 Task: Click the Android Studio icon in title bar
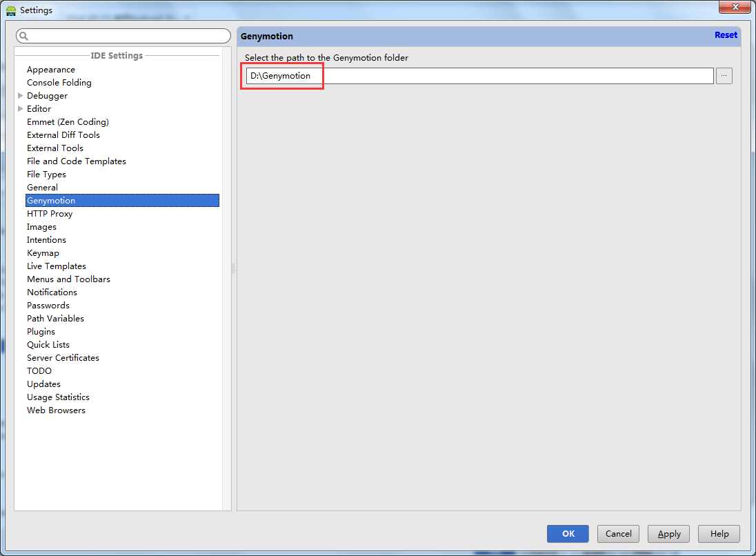(10, 10)
